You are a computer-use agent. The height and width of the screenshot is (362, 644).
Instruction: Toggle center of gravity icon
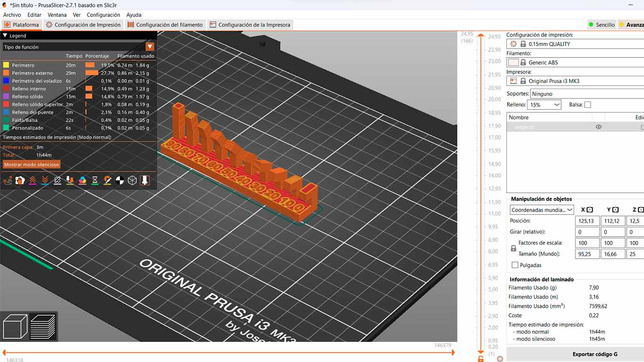120,180
